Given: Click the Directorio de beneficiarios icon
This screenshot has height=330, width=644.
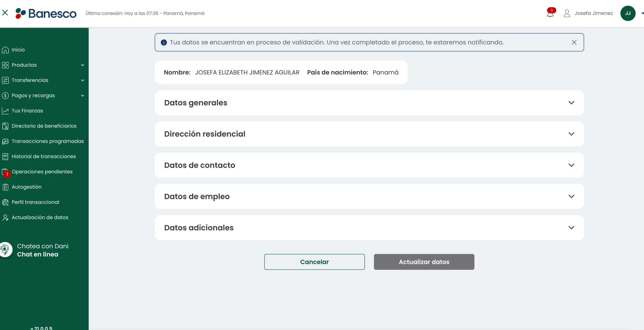Looking at the screenshot, I should (5, 126).
